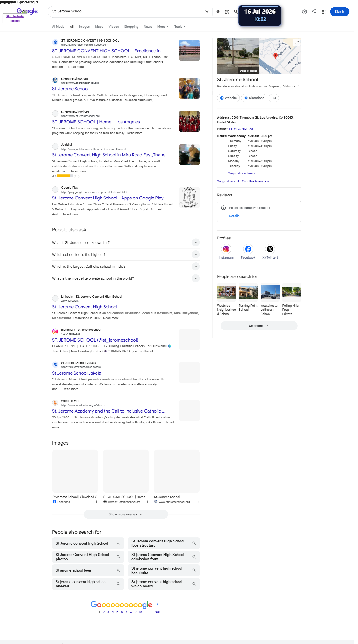The width and height of the screenshot is (358, 644).
Task: Click Suggest new hours link
Action: 242,173
